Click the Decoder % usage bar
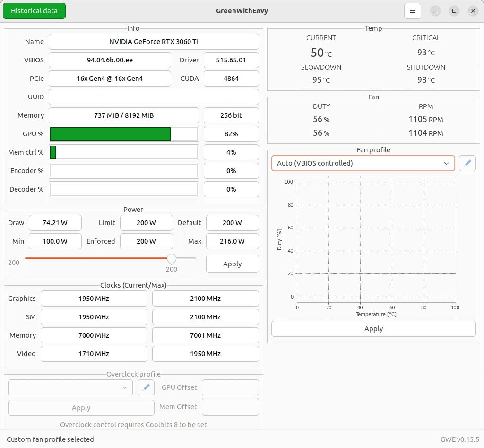The height and width of the screenshot is (448, 484). [124, 189]
